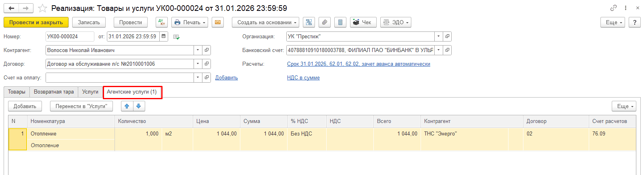The width and height of the screenshot is (644, 175).
Task: Open the related documents structure icon
Action: tap(309, 23)
